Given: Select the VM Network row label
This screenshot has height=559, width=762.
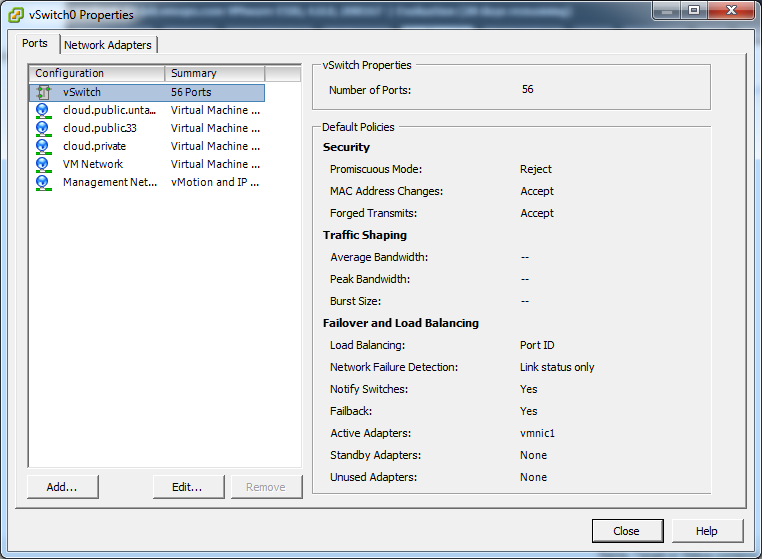Looking at the screenshot, I should click(93, 164).
